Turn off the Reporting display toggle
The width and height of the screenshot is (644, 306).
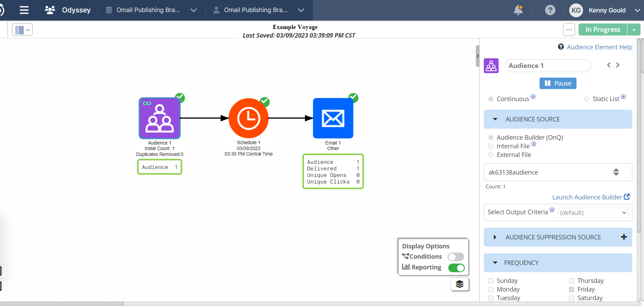point(456,268)
